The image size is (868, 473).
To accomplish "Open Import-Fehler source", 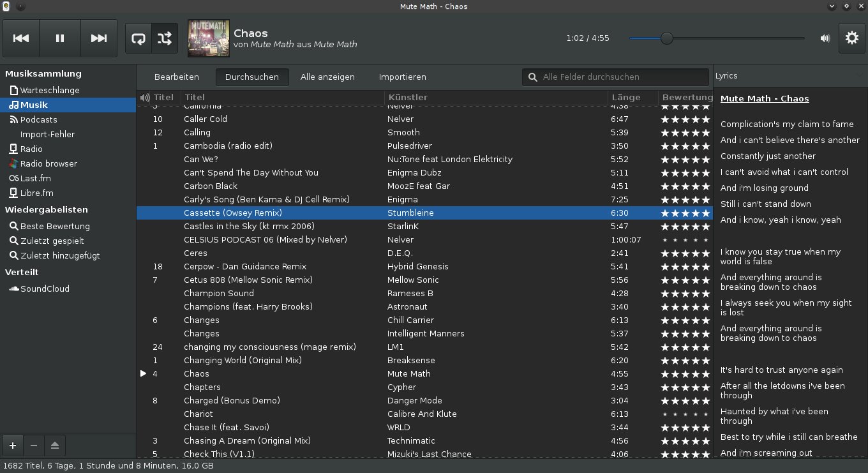I will point(68,135).
